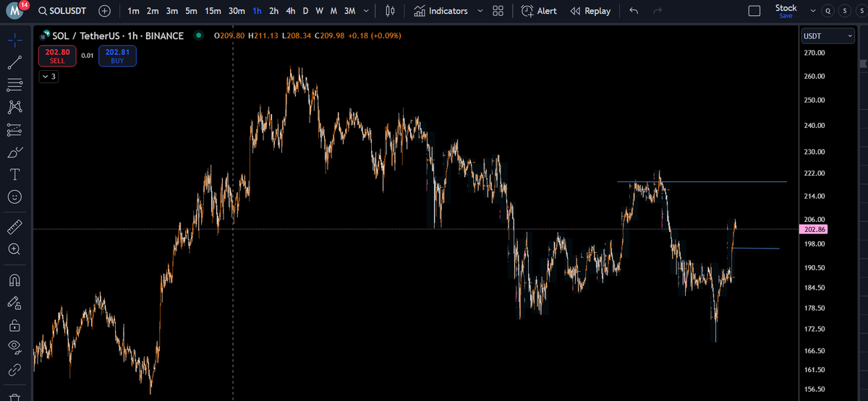
Task: Start bar Replay mode
Action: click(591, 12)
